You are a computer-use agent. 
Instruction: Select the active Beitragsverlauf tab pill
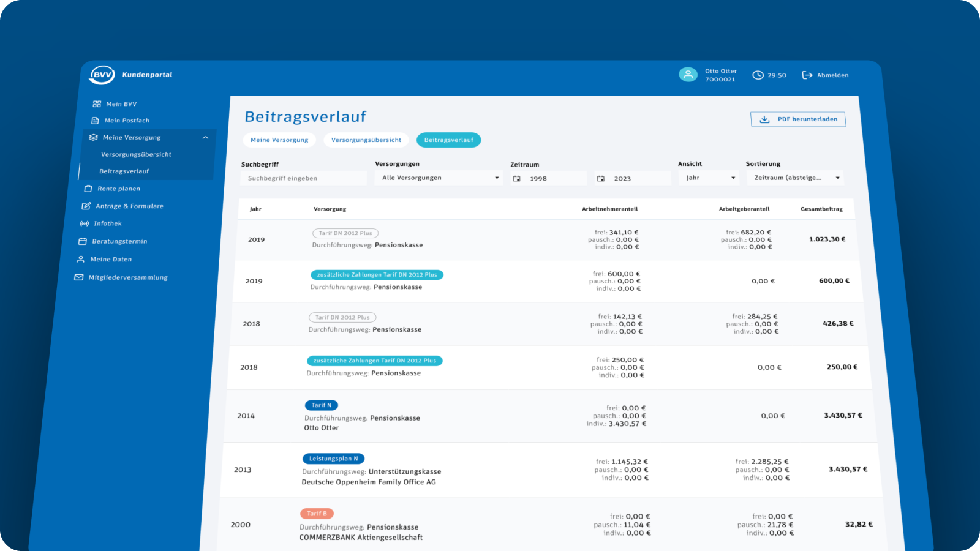point(449,140)
